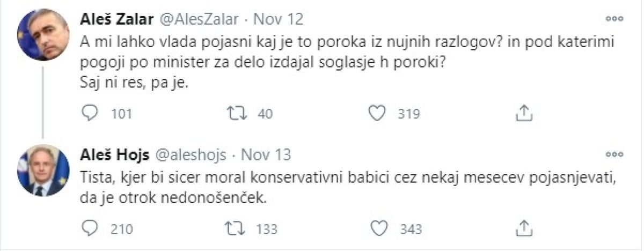Click the Aleš Zalar display name

click(x=114, y=19)
